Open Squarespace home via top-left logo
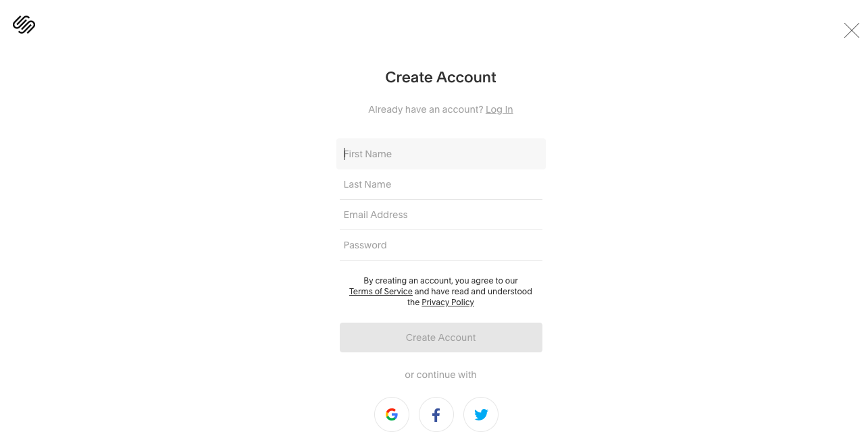The width and height of the screenshot is (868, 432). [x=24, y=25]
